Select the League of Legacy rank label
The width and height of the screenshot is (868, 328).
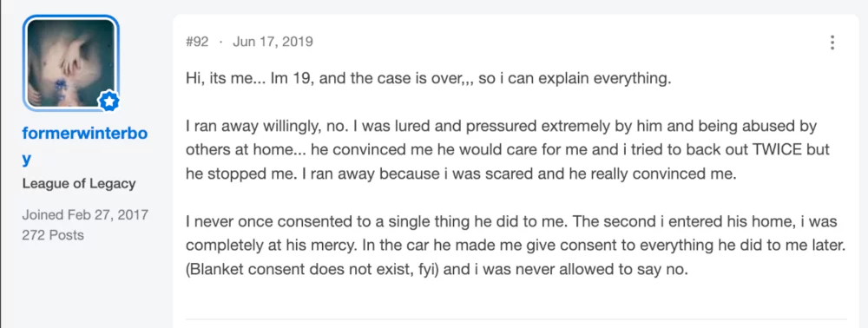(79, 184)
